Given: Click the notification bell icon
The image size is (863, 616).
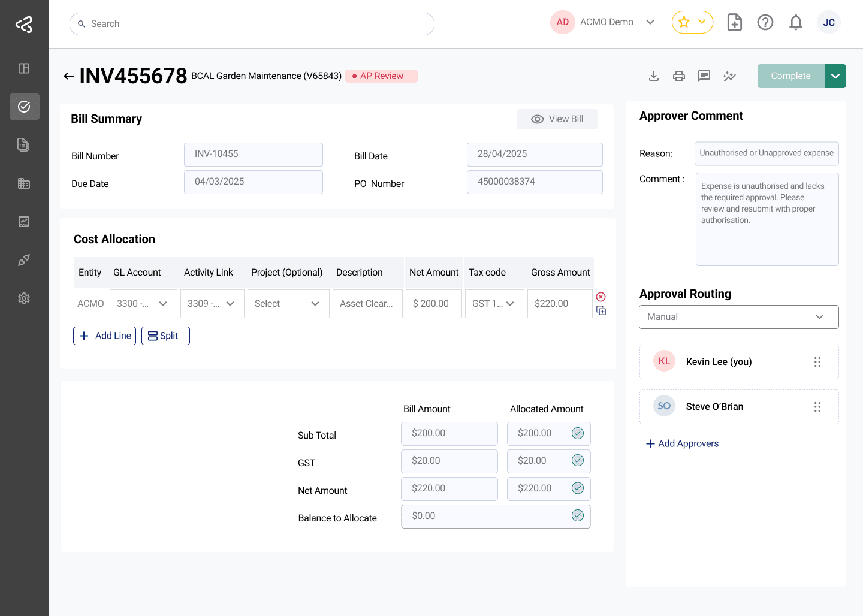Looking at the screenshot, I should pos(795,23).
